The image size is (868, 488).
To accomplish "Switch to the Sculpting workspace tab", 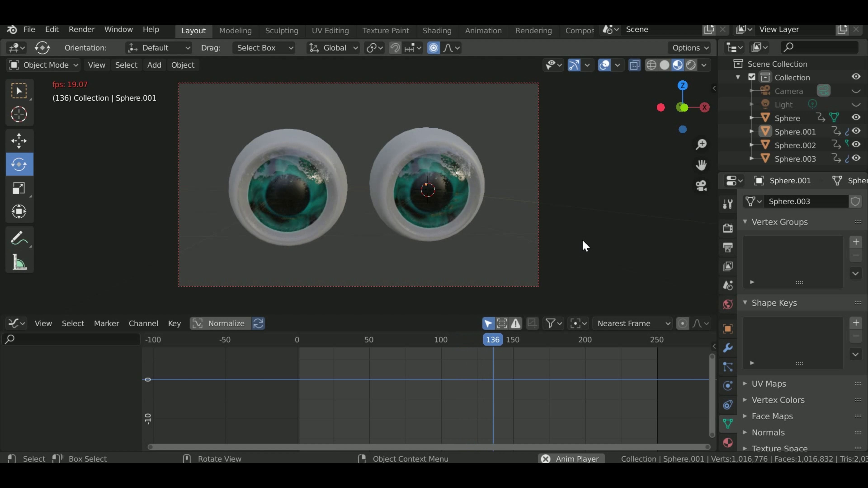I will click(x=282, y=31).
